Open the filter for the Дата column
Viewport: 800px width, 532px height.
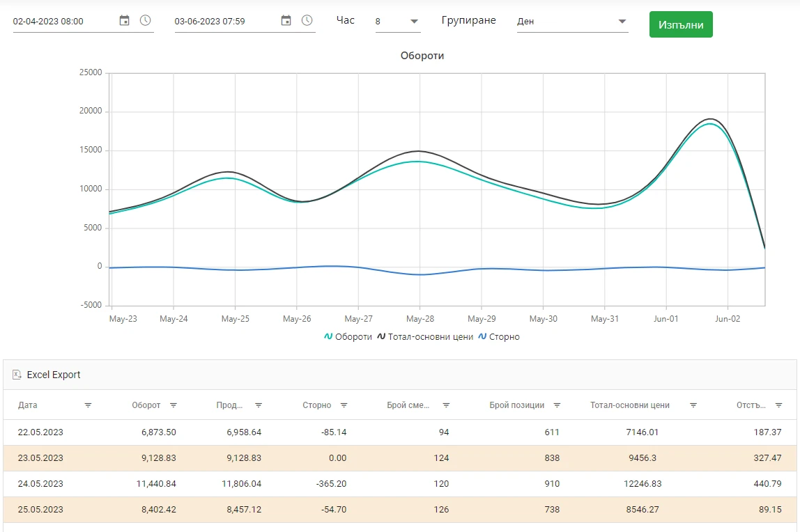pos(88,405)
